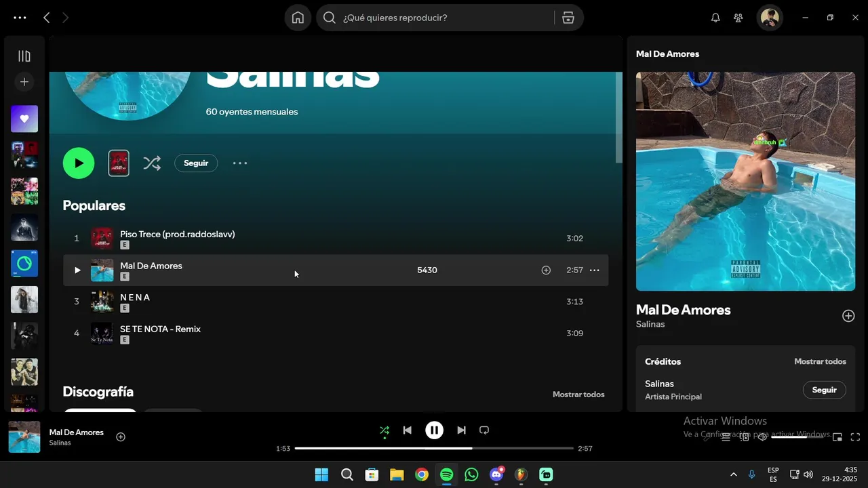Open WhatsApp from the taskbar

(x=471, y=475)
